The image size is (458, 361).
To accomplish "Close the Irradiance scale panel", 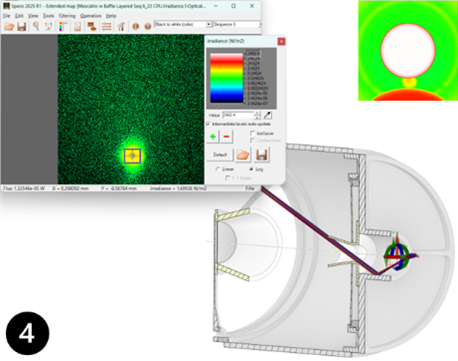I will pyautogui.click(x=281, y=41).
